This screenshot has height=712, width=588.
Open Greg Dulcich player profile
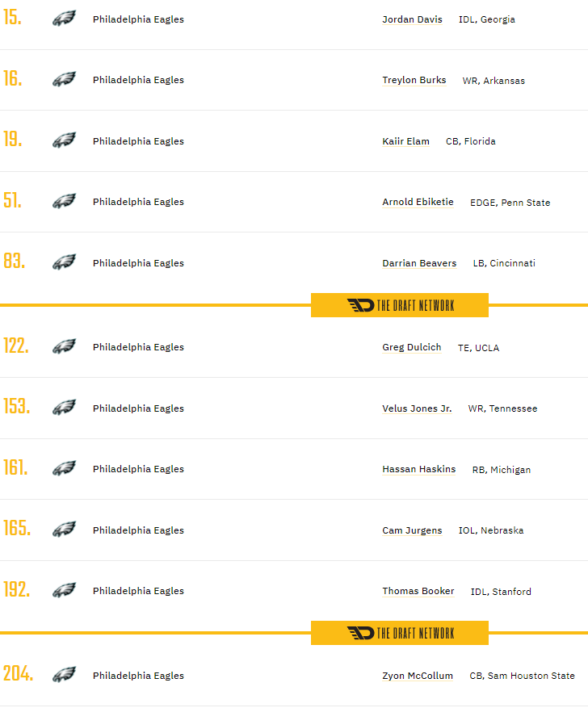coord(411,347)
